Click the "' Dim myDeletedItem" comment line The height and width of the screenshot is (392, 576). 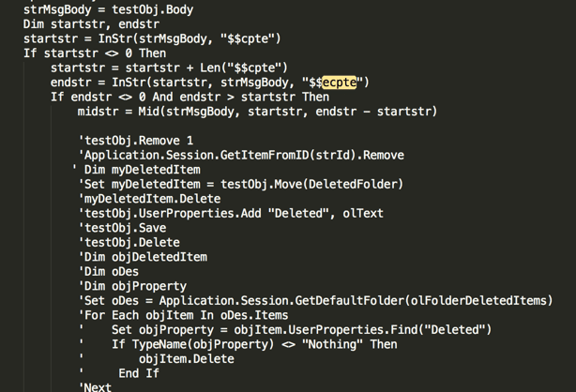pyautogui.click(x=136, y=170)
